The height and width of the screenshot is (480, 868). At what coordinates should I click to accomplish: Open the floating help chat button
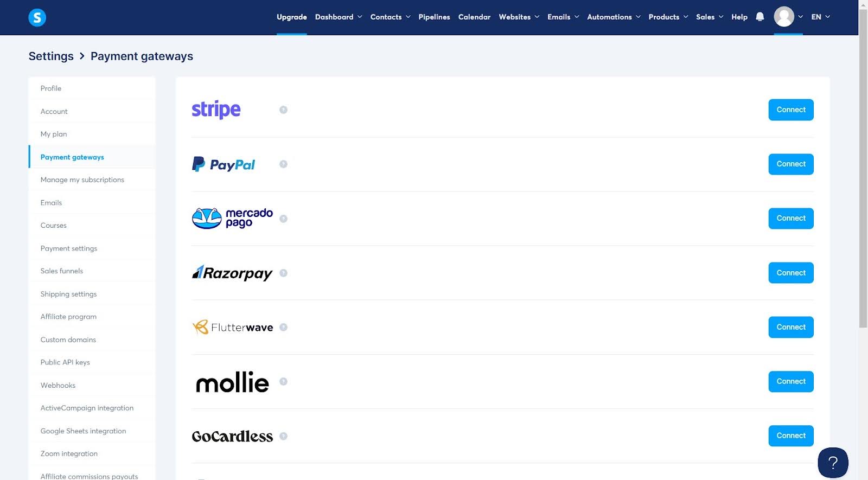click(x=833, y=463)
